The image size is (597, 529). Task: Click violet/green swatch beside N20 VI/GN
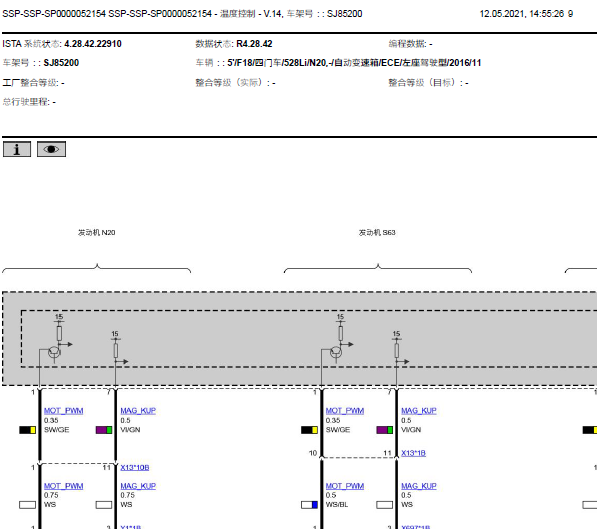pos(104,430)
